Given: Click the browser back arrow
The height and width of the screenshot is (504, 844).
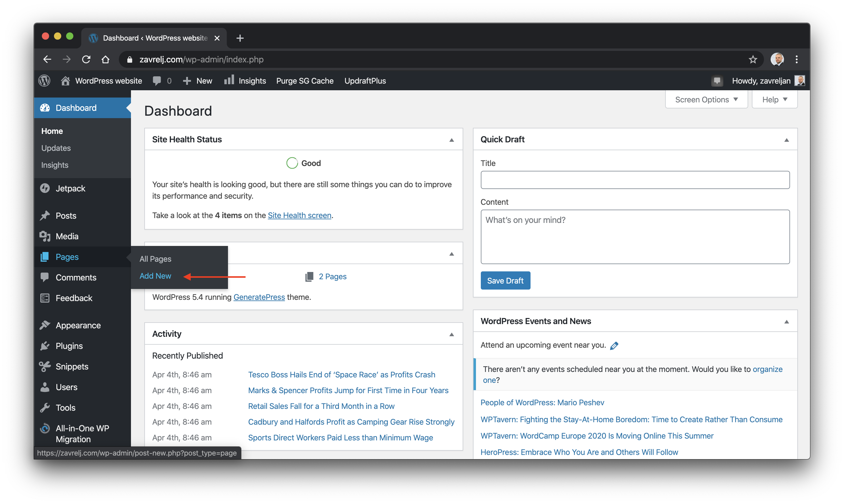Looking at the screenshot, I should tap(47, 59).
